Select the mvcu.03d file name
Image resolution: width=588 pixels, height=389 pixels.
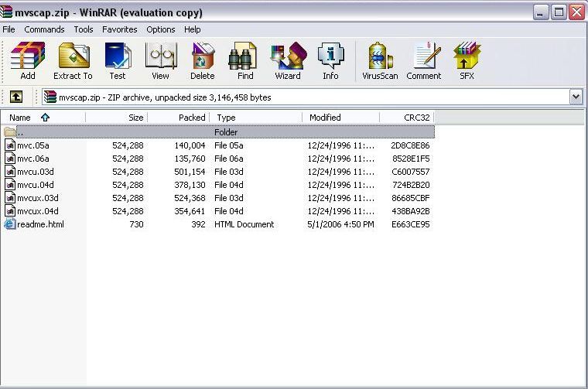point(36,172)
